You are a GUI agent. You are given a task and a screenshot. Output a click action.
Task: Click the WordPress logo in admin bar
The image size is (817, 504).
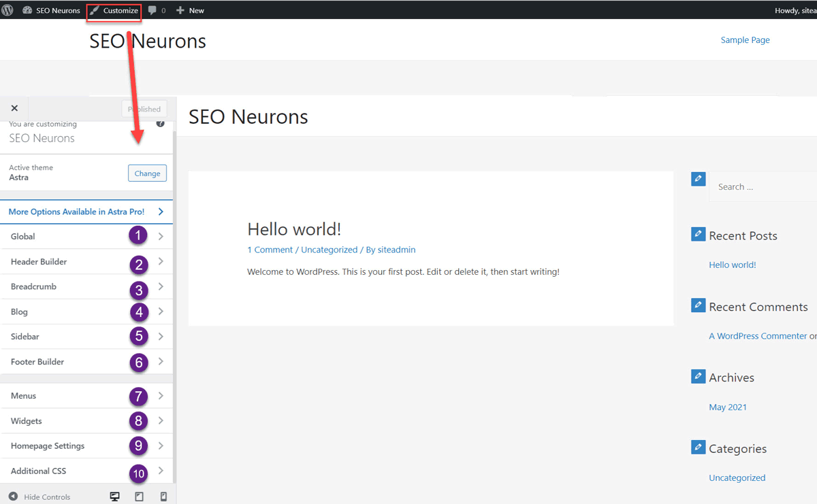coord(7,10)
